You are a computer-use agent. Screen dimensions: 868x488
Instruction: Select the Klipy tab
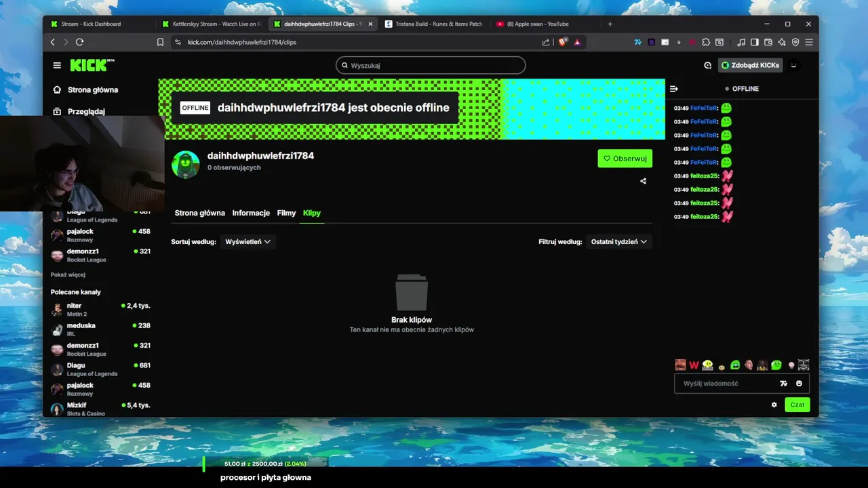(x=312, y=213)
